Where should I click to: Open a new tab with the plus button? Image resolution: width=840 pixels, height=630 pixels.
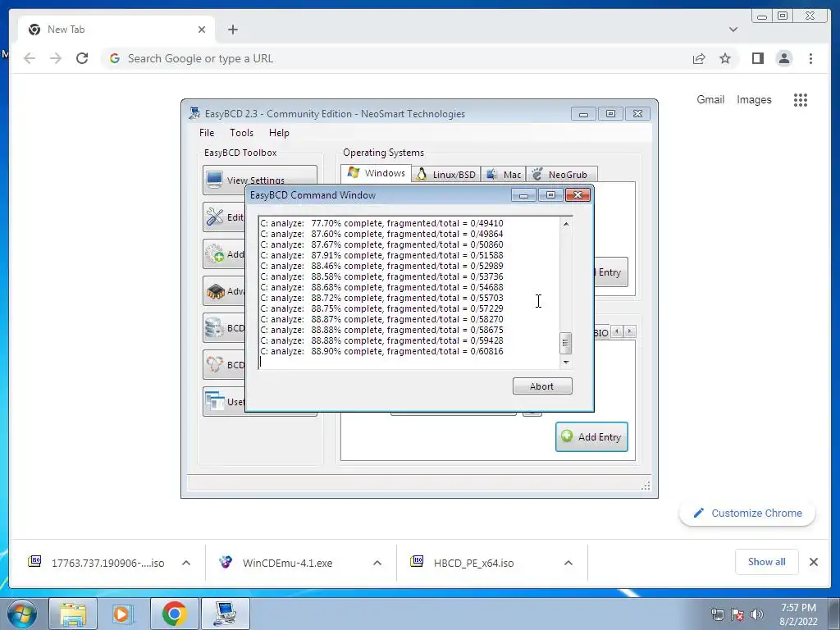[x=232, y=30]
